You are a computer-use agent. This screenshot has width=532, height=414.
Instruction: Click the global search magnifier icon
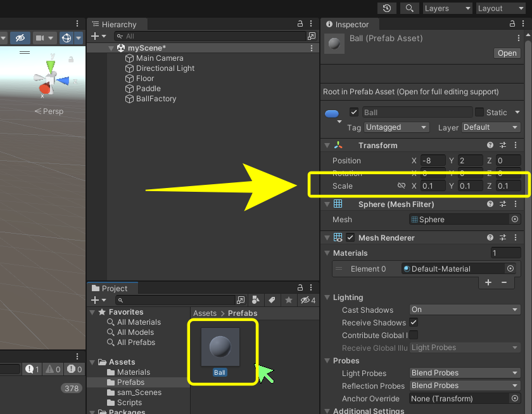pos(410,8)
